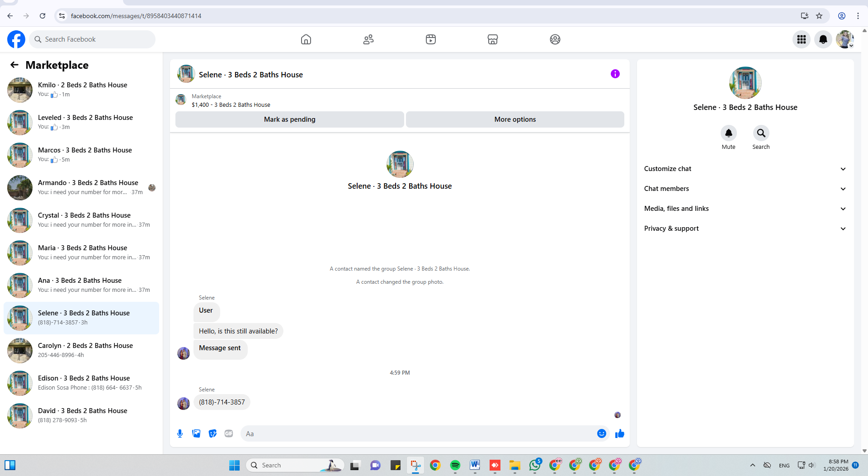Reload the page in the browser
The height and width of the screenshot is (476, 868).
click(x=42, y=16)
